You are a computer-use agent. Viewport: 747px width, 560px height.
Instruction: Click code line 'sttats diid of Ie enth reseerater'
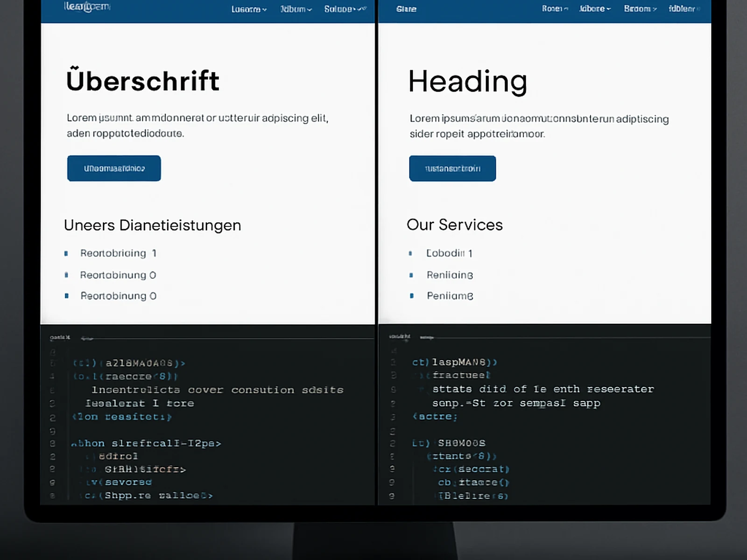[x=543, y=389]
